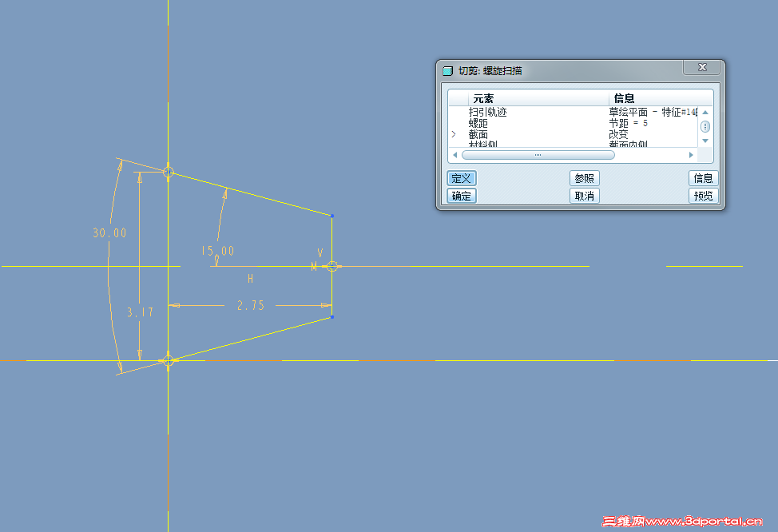Click the 取消 (Cancel) button
Image resolution: width=778 pixels, height=532 pixels.
[584, 196]
